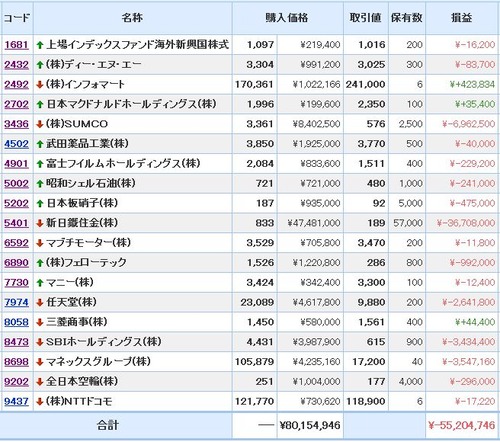
Task: Open stock code 3436 link
Action: pos(16,124)
